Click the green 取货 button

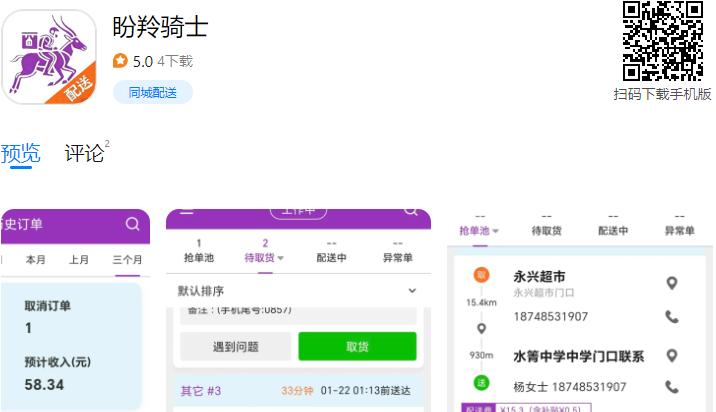coord(357,347)
